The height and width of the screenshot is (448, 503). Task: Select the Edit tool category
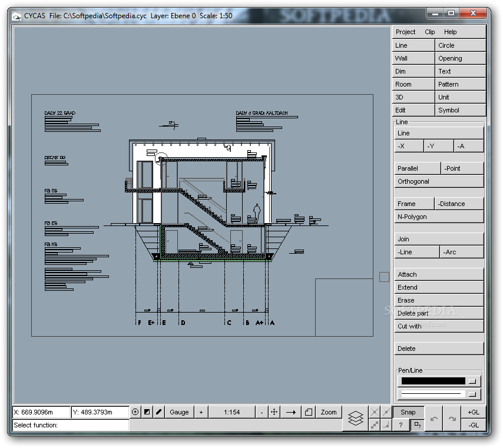tap(413, 110)
